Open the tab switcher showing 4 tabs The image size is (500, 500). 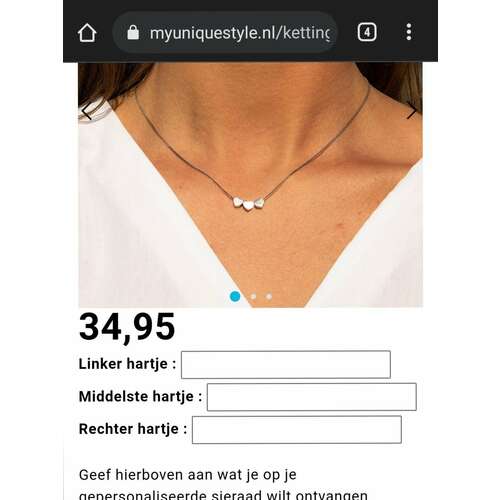tap(367, 32)
